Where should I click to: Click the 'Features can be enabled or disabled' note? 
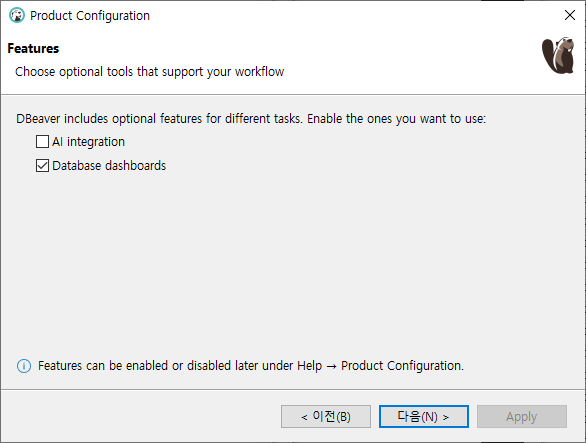click(251, 366)
